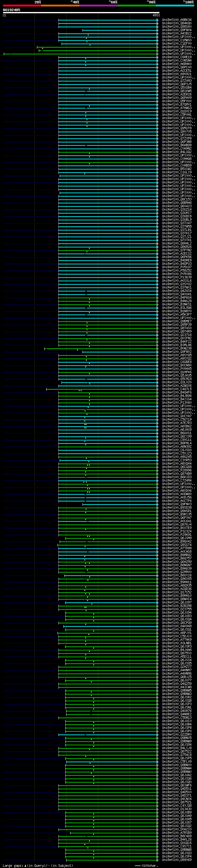Click hit label UniRef100_Q7ZVM3
The width and height of the screenshot is (197, 868).
point(177,81)
